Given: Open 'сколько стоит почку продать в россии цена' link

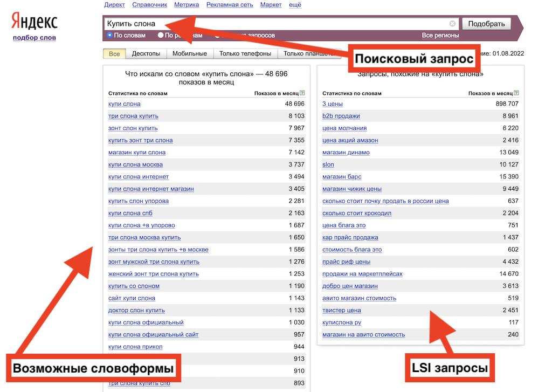Looking at the screenshot, I should coord(385,201).
